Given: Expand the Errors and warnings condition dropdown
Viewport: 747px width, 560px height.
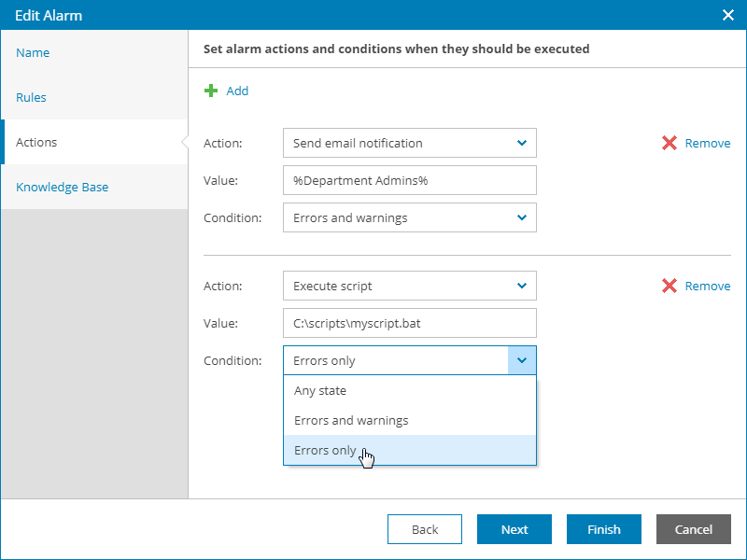Looking at the screenshot, I should (x=521, y=217).
